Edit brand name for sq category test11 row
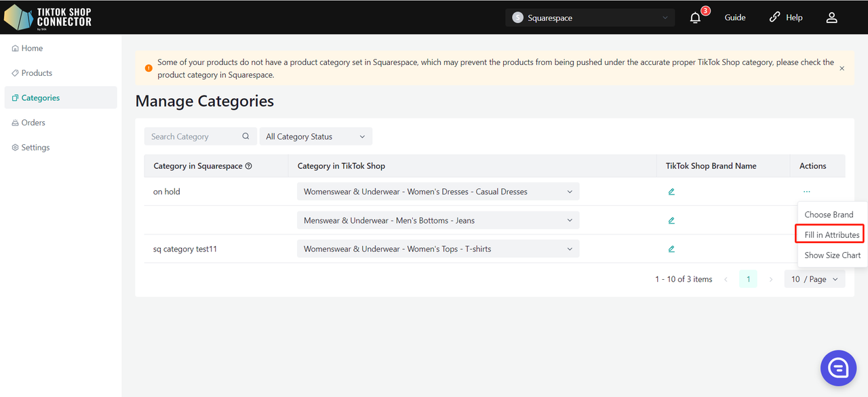Viewport: 868px width, 397px height. [x=671, y=249]
